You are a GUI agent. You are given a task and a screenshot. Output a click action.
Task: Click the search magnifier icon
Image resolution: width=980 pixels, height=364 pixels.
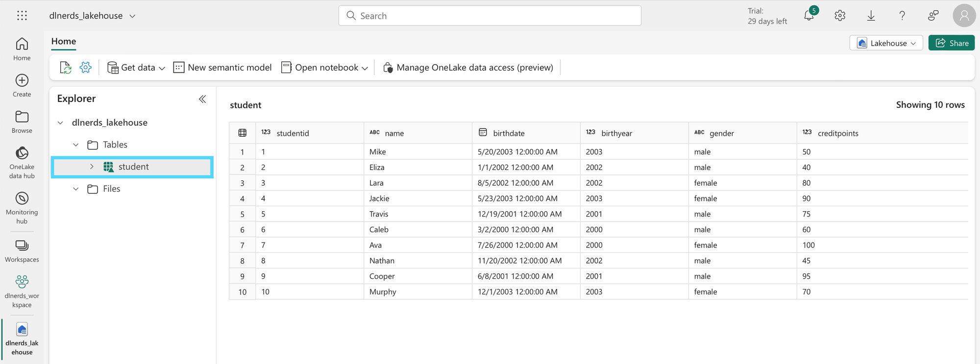click(x=351, y=16)
